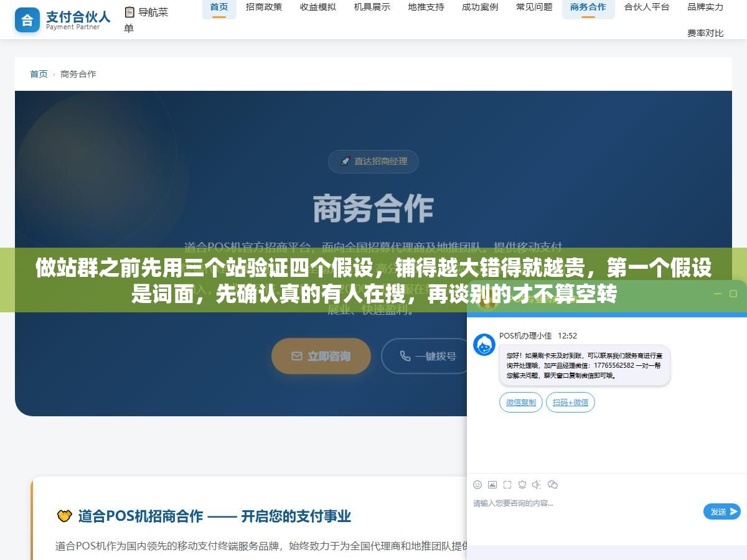The image size is (747, 560).
Task: Click the customer service agent avatar
Action: (x=484, y=345)
